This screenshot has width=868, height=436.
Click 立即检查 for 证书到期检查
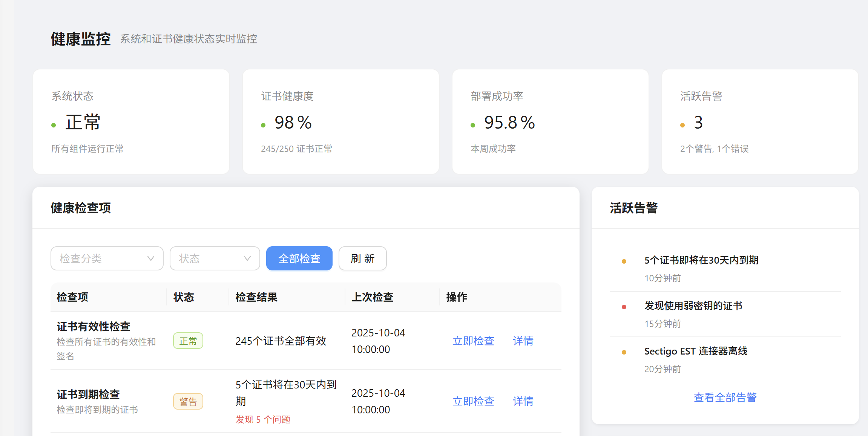click(x=473, y=401)
